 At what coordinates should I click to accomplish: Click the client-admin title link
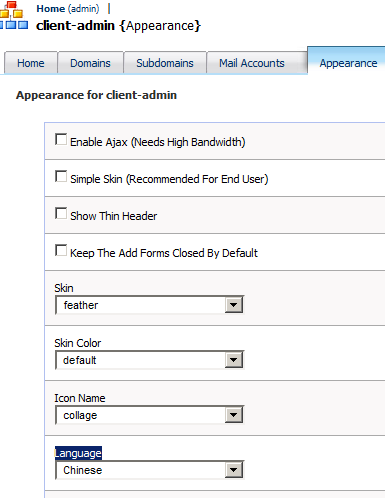pyautogui.click(x=75, y=26)
